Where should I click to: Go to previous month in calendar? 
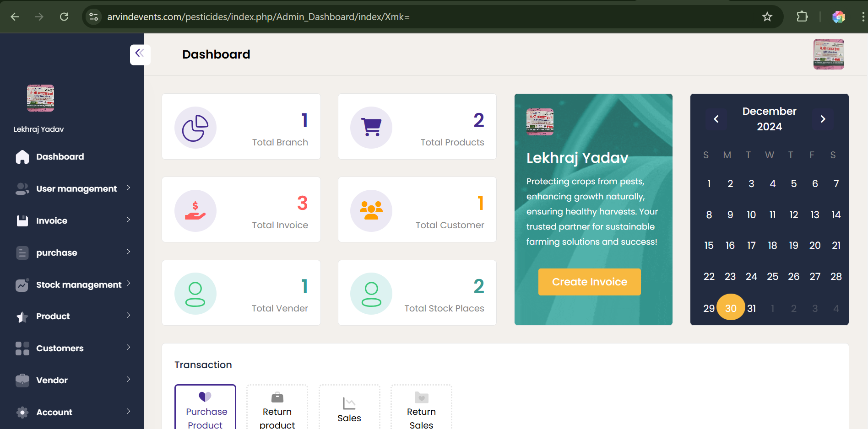716,119
